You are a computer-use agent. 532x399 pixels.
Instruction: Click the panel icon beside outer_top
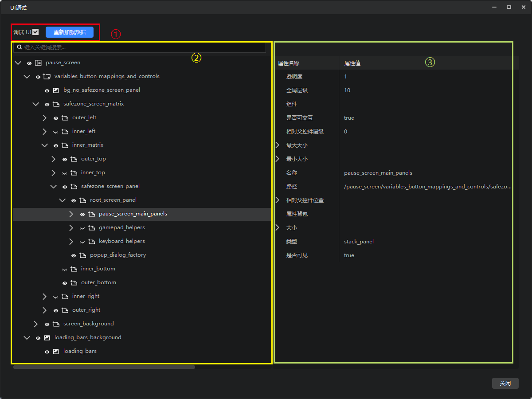74,159
